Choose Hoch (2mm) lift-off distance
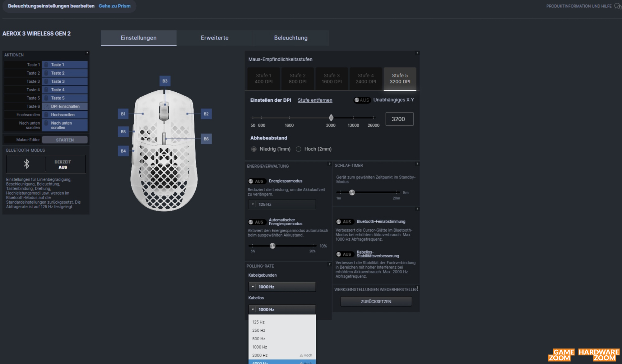The width and height of the screenshot is (622, 364). point(299,149)
